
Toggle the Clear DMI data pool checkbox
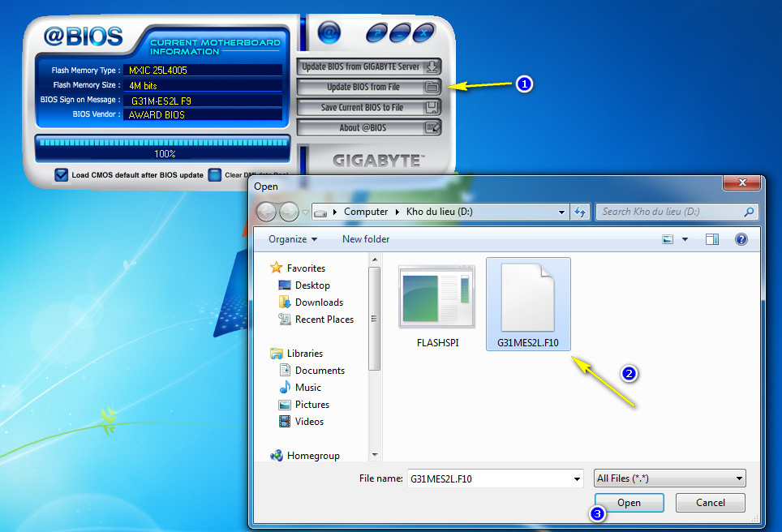(x=214, y=175)
